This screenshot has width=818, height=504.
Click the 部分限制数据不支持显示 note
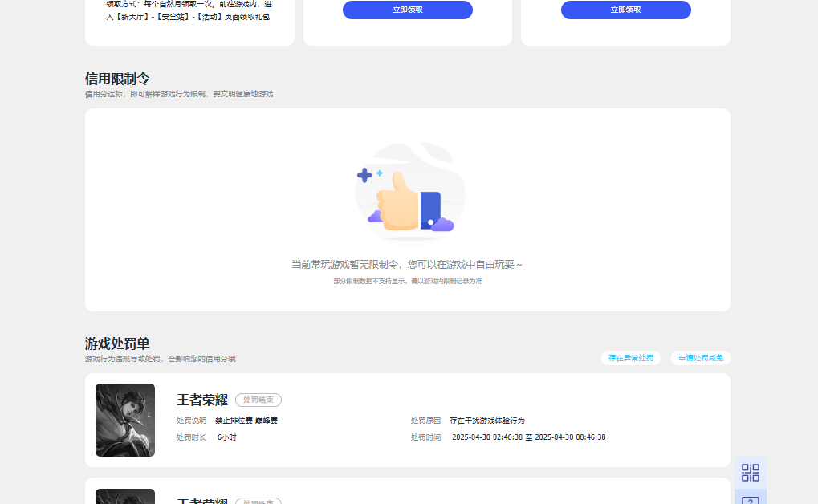[408, 281]
